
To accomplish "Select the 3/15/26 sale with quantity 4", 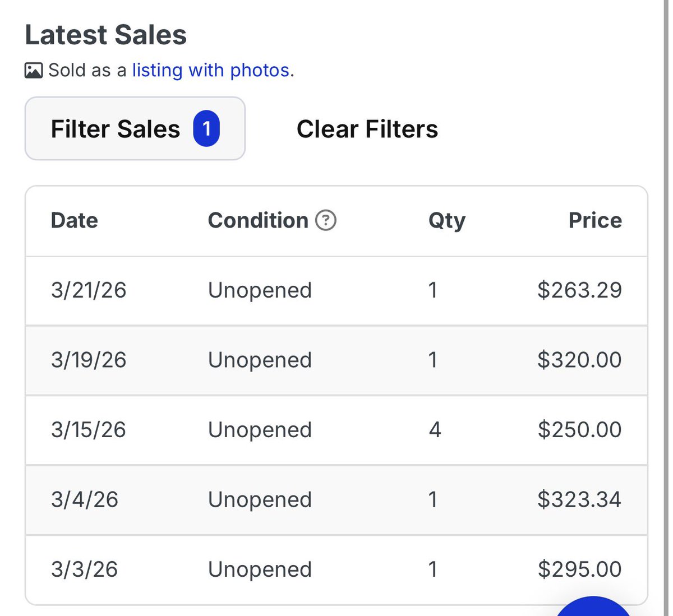I will pos(336,430).
